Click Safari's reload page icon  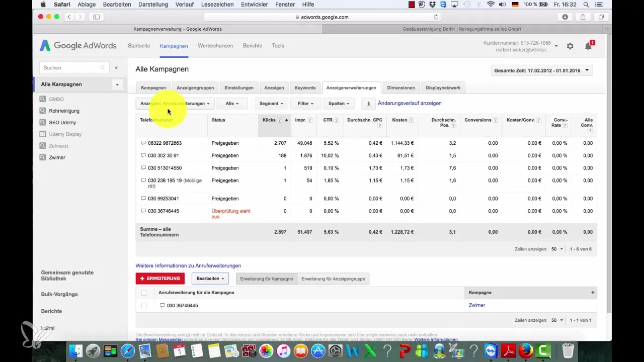point(436,17)
